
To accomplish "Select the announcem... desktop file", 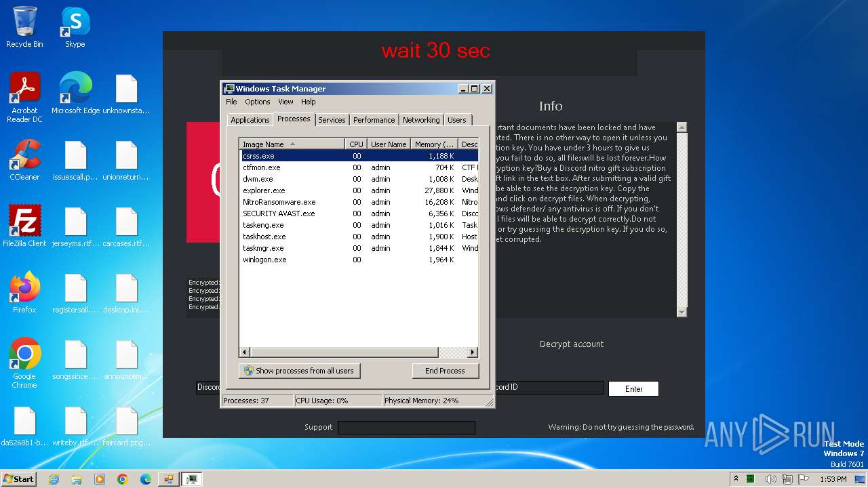I will (x=126, y=359).
